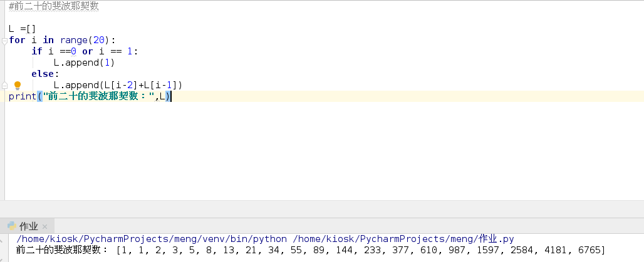Click the L.append(L[i-2]+L[i-1]) expression
644x262 pixels.
tap(118, 85)
